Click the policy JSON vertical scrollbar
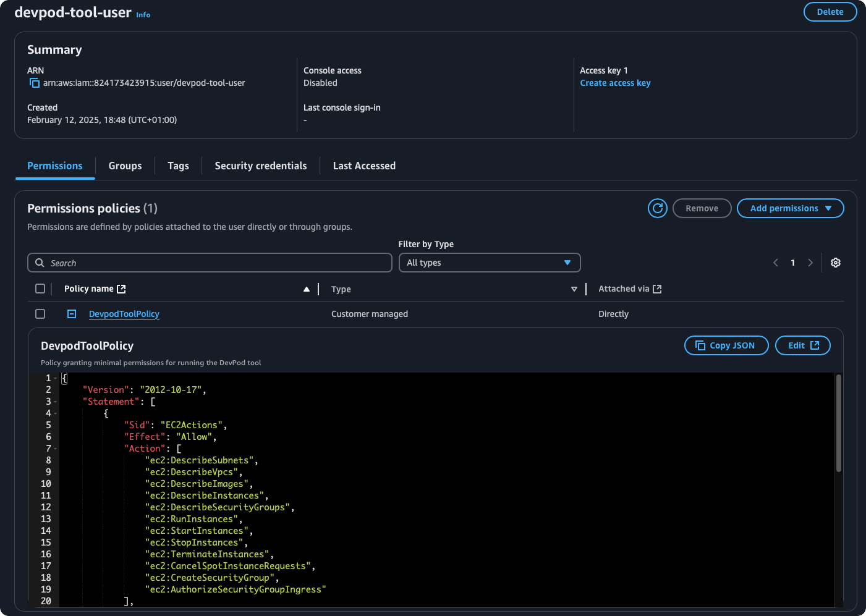Viewport: 866px width, 616px height. point(838,423)
